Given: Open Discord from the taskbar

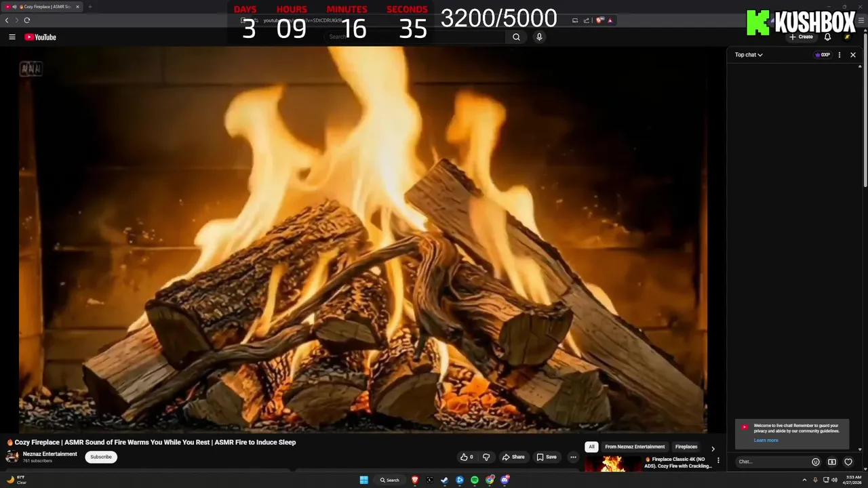Looking at the screenshot, I should point(505,480).
